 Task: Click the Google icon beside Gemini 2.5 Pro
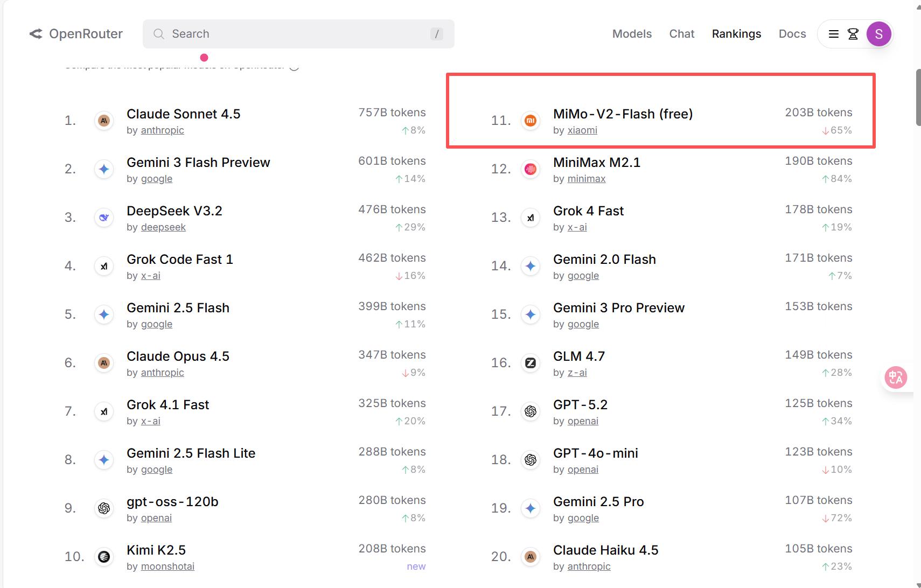[x=531, y=508]
